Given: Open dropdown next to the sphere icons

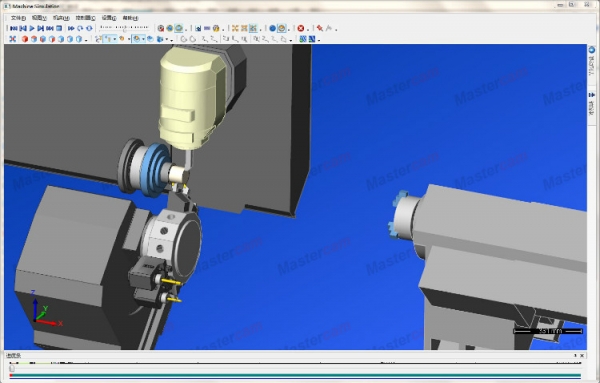Looking at the screenshot, I should pyautogui.click(x=289, y=29).
